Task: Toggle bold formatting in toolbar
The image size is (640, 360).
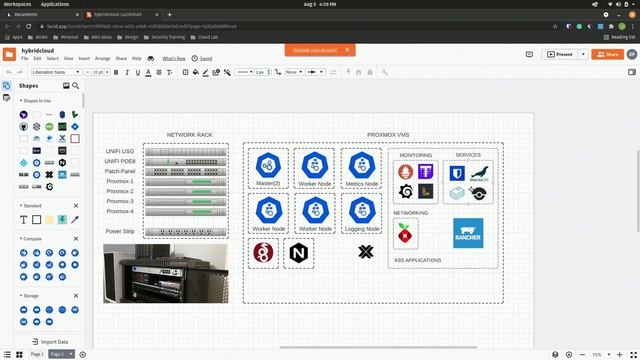Action: pos(116,72)
